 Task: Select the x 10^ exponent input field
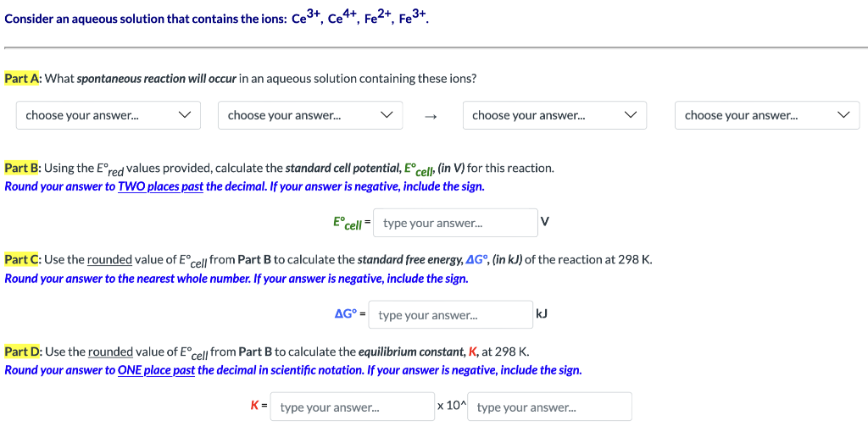click(548, 407)
